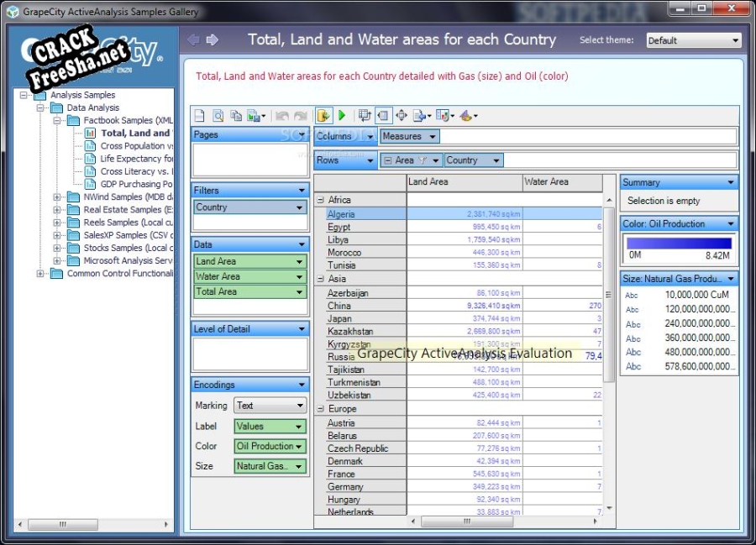Open the Select theme dropdown
Screen dimensions: 756x545
693,40
